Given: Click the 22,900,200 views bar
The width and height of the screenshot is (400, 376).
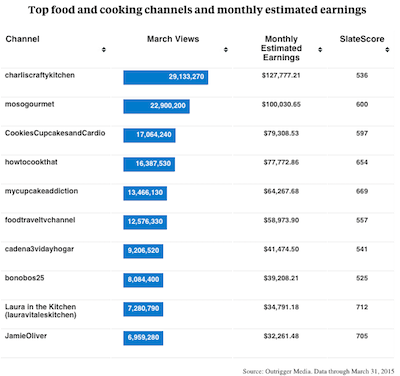Looking at the screenshot, I should click(156, 106).
